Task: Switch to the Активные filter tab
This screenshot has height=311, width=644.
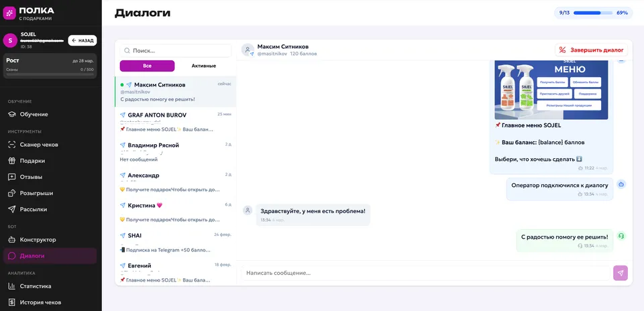Action: [x=203, y=66]
